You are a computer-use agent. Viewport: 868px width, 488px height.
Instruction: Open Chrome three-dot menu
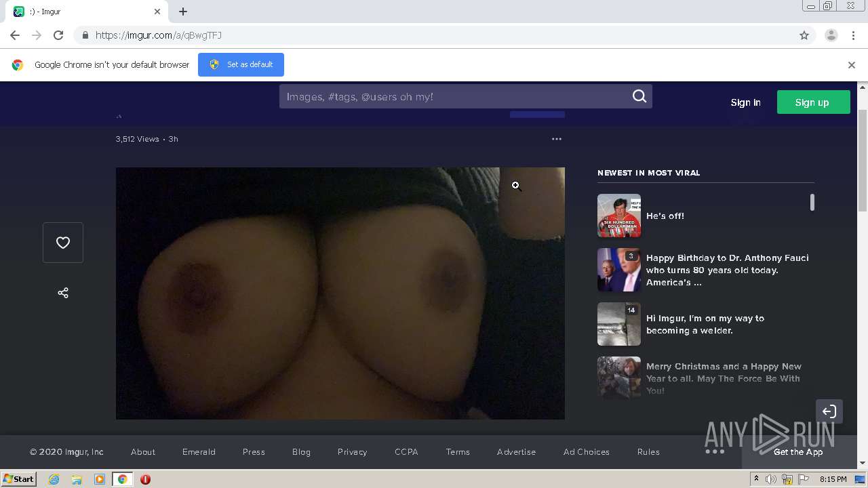tap(853, 35)
